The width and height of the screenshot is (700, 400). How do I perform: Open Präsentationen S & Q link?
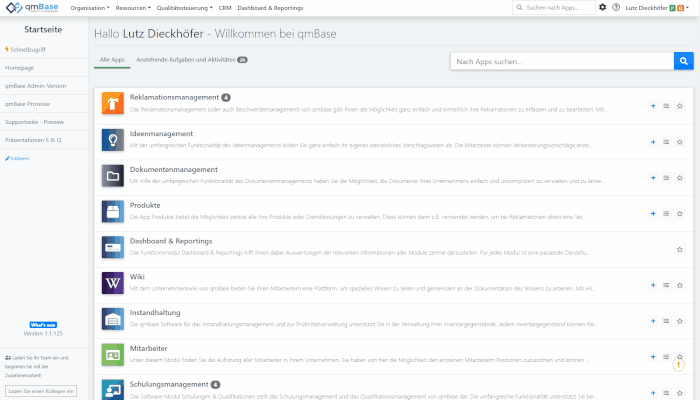click(33, 140)
